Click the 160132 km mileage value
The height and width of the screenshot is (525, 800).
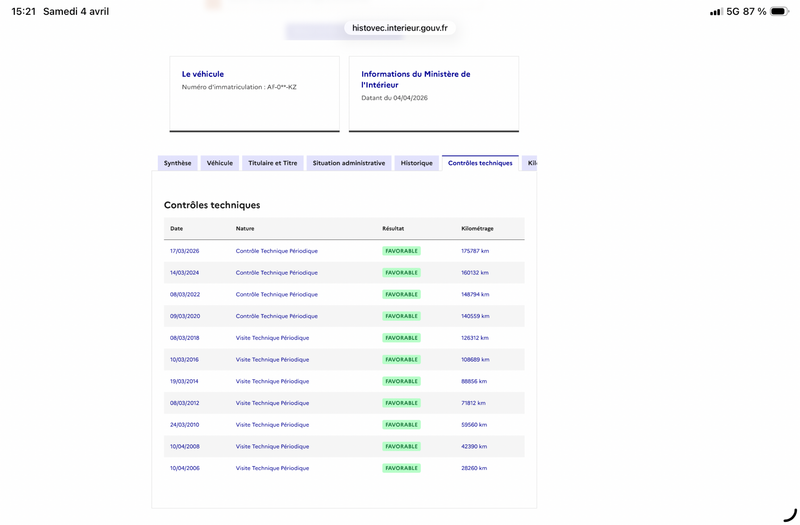475,273
